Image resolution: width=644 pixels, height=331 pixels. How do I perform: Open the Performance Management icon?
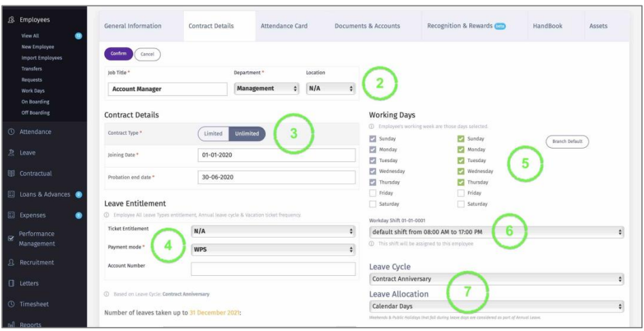coord(12,238)
